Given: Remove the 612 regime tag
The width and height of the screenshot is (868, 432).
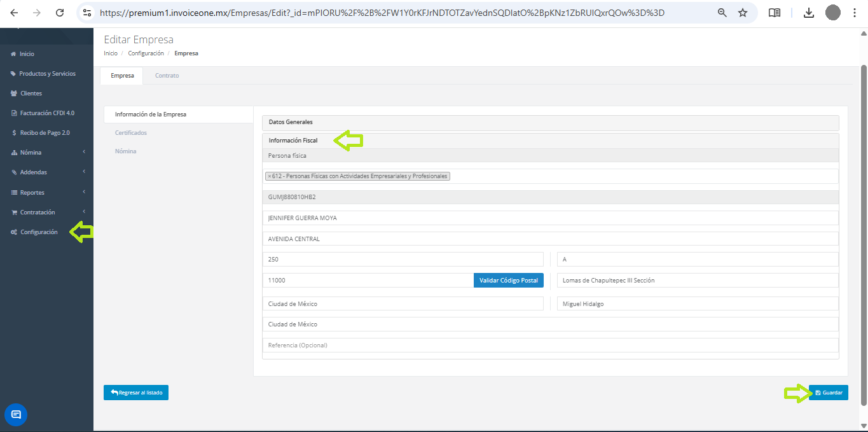Looking at the screenshot, I should tap(270, 176).
